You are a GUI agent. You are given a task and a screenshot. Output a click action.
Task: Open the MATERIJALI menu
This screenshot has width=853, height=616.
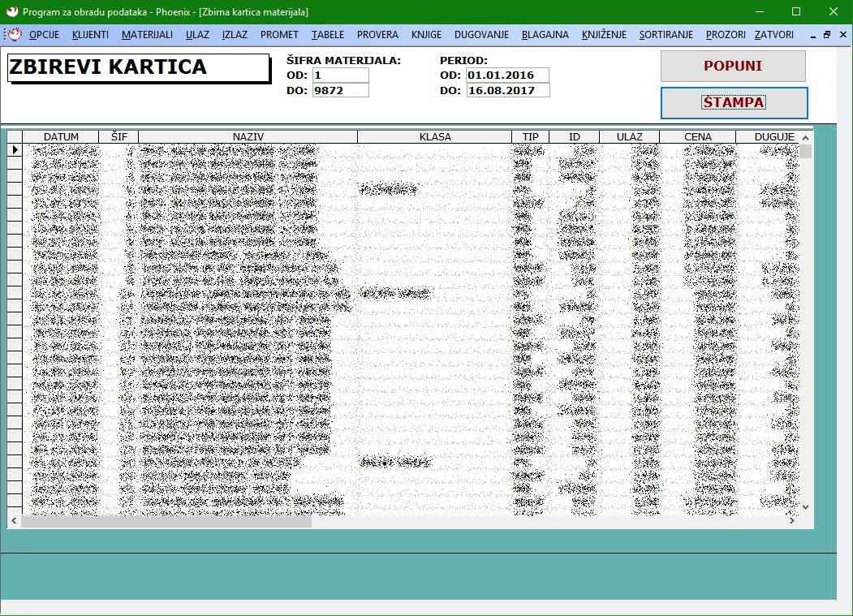(x=147, y=35)
